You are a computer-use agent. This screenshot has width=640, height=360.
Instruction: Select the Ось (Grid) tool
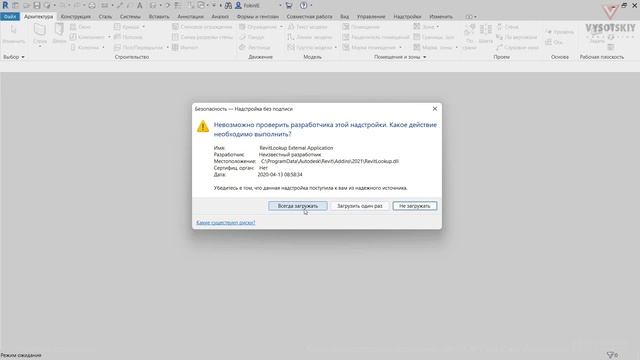(x=554, y=42)
